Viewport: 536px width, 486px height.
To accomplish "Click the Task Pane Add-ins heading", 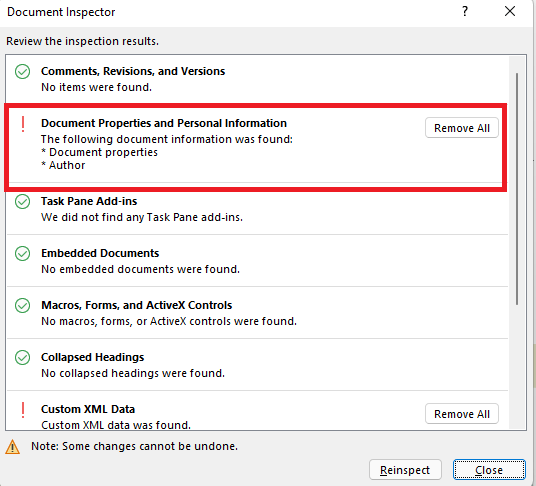I will point(89,201).
